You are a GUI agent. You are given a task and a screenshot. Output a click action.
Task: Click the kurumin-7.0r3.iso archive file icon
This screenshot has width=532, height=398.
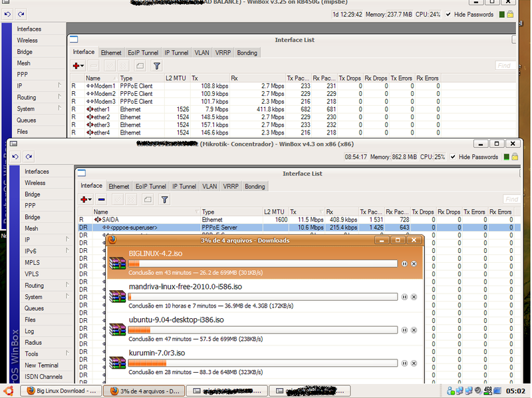(118, 363)
